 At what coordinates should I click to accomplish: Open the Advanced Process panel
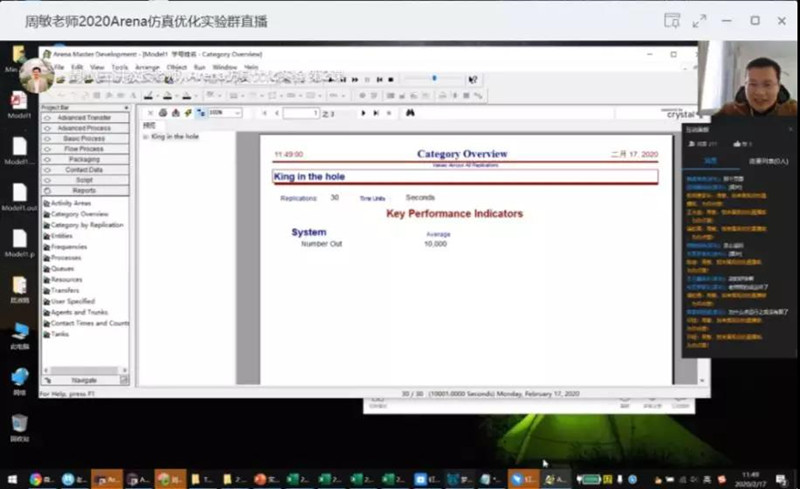(x=85, y=128)
